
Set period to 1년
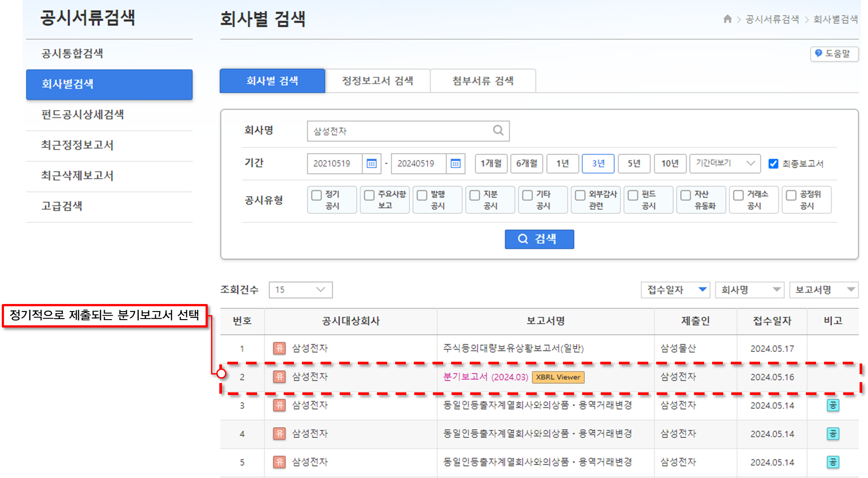(x=563, y=163)
